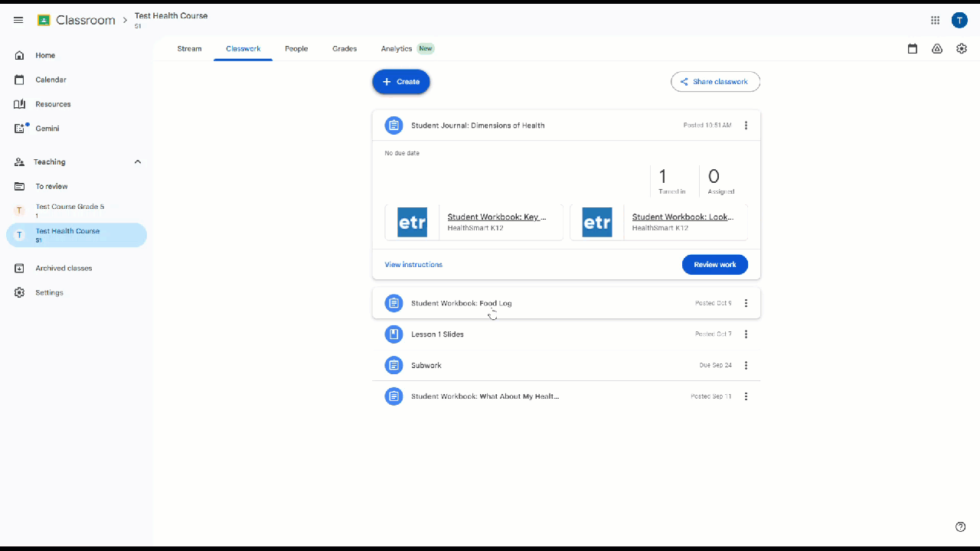Open the Google apps grid
The height and width of the screenshot is (551, 980).
[x=935, y=21]
